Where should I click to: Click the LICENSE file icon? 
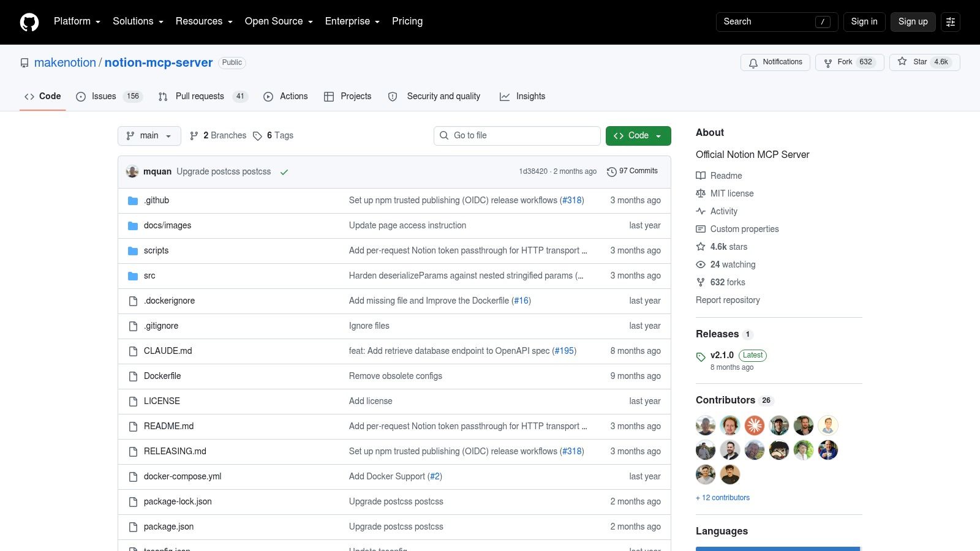click(x=133, y=402)
